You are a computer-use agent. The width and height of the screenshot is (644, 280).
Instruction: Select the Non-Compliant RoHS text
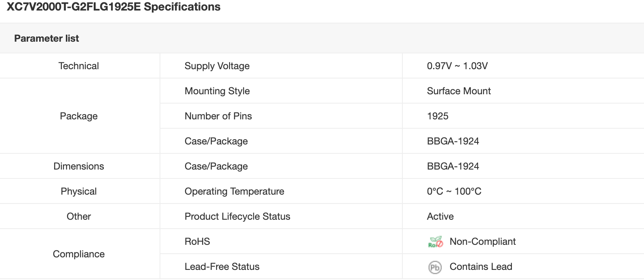pyautogui.click(x=482, y=242)
